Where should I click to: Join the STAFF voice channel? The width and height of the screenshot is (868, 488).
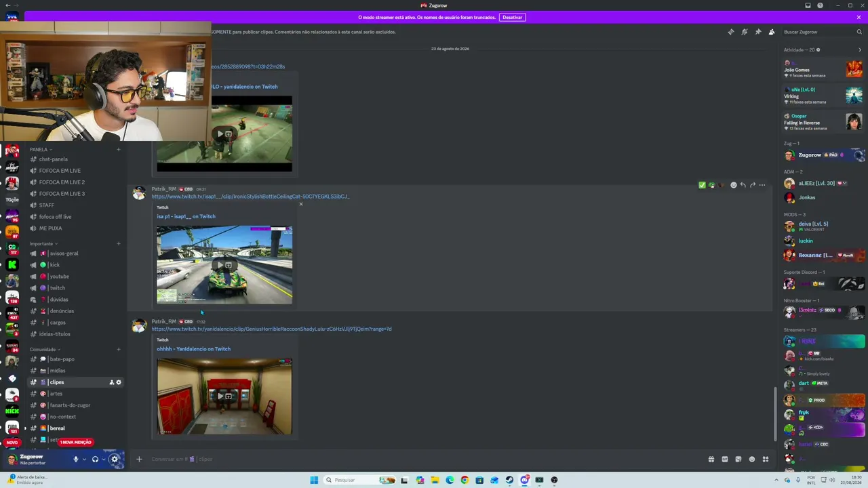click(75, 205)
